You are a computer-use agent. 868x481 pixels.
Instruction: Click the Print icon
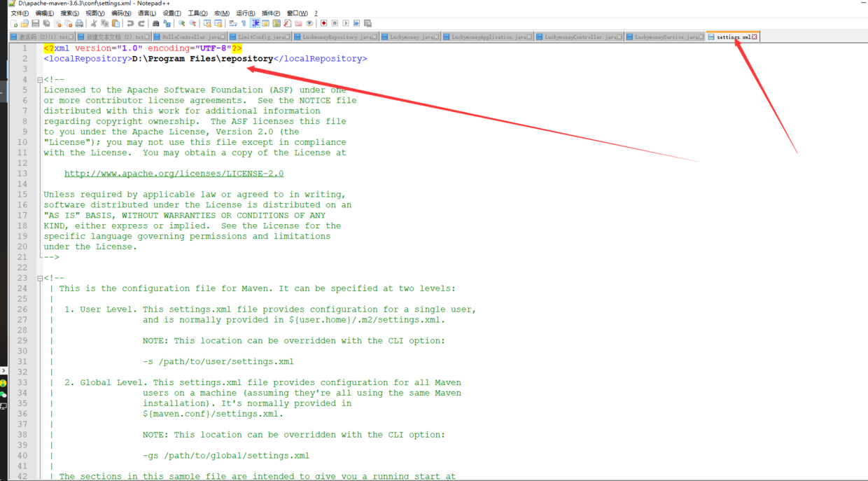click(x=79, y=23)
